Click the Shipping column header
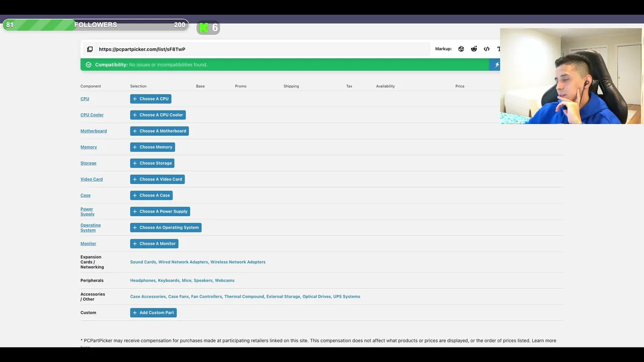 tap(291, 86)
